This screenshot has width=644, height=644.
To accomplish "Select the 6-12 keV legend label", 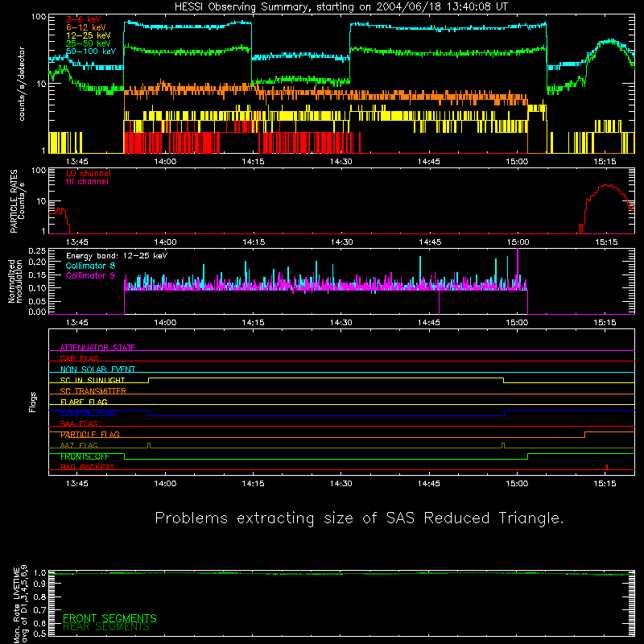I will [85, 27].
